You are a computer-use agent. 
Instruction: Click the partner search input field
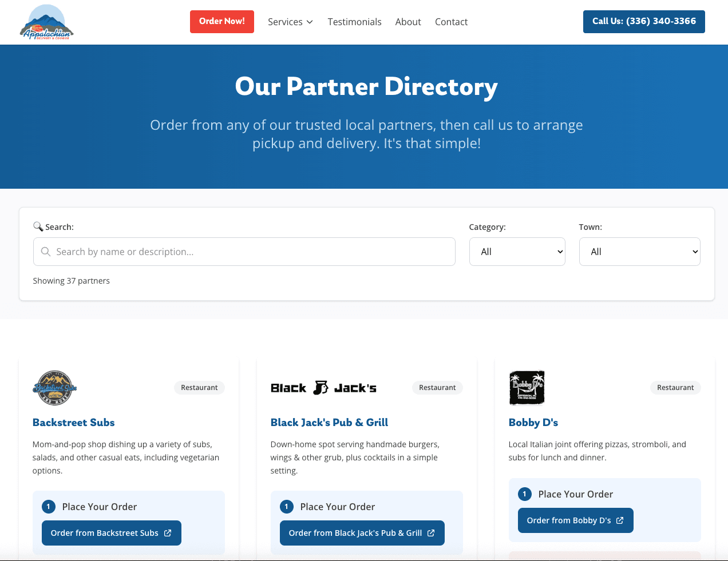point(244,252)
